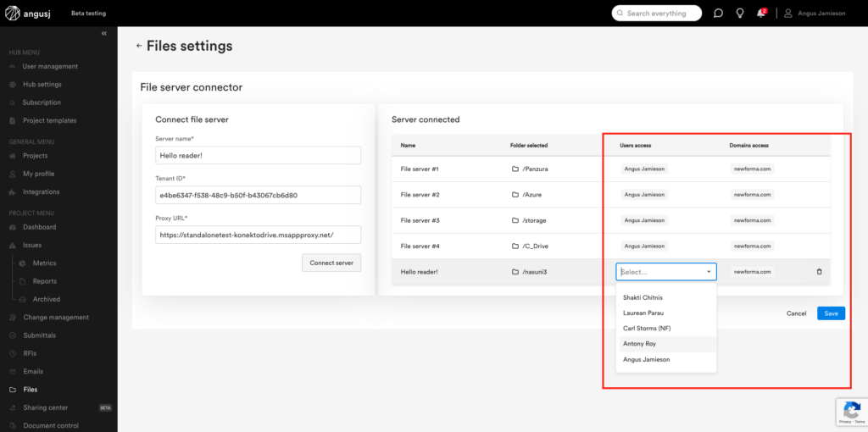
Task: Click the trash icon for Hello reader! row
Action: tap(819, 272)
